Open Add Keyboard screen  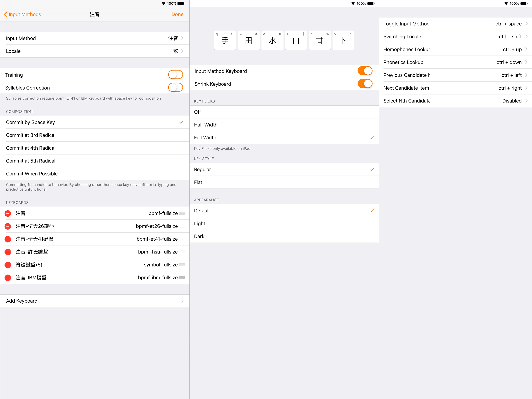click(x=95, y=301)
